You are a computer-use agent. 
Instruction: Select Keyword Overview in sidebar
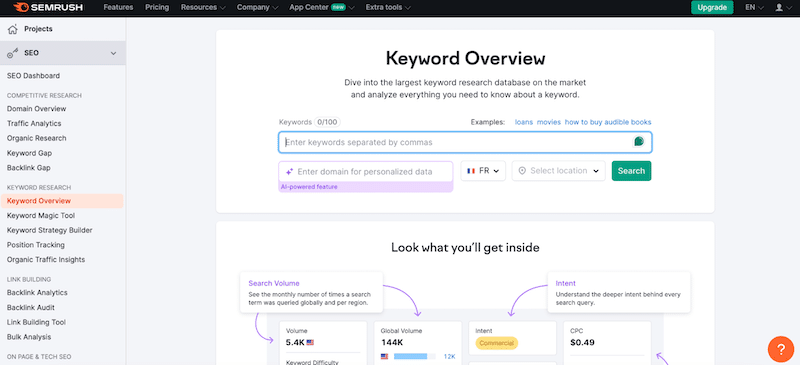click(x=62, y=201)
